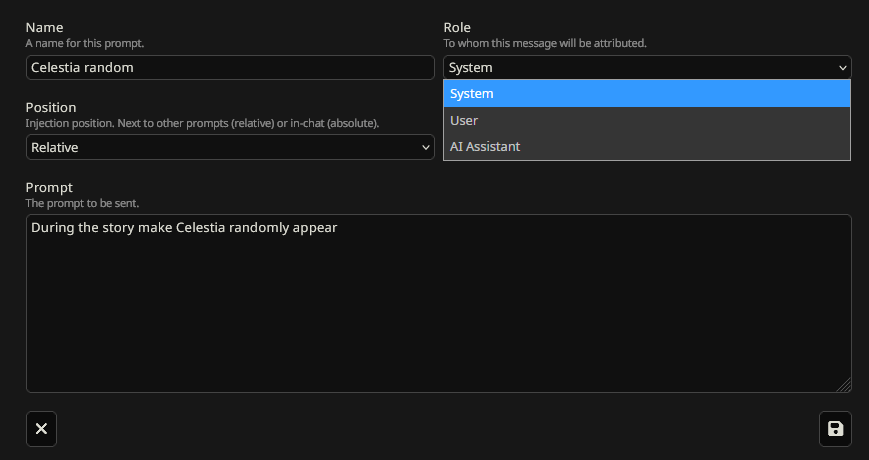Choose User from the Role list
869x460 pixels.
tap(646, 120)
